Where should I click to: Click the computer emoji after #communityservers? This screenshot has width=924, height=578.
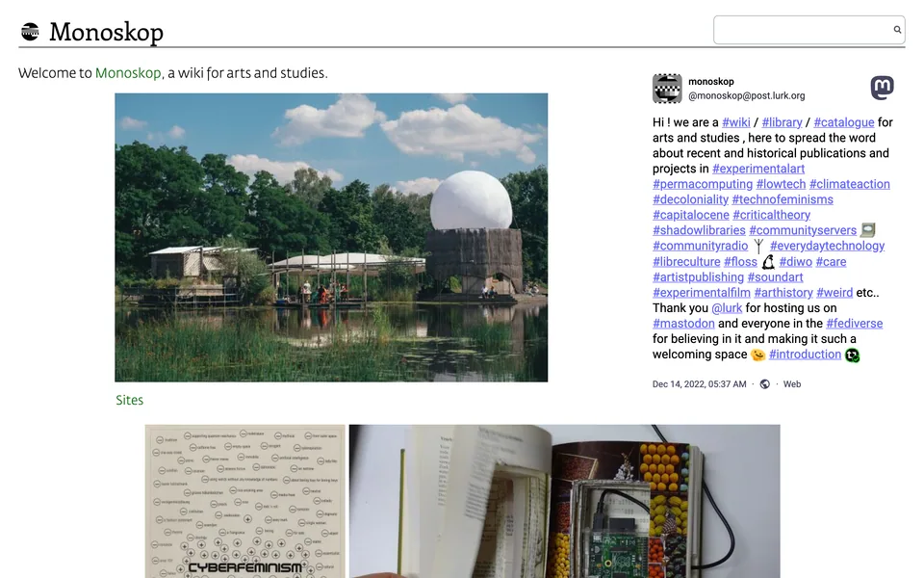(868, 230)
